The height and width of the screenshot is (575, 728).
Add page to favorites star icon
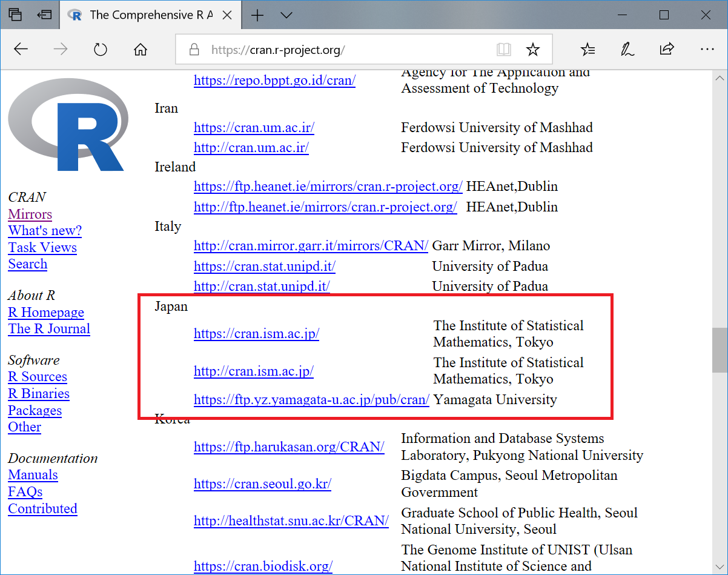click(x=533, y=50)
